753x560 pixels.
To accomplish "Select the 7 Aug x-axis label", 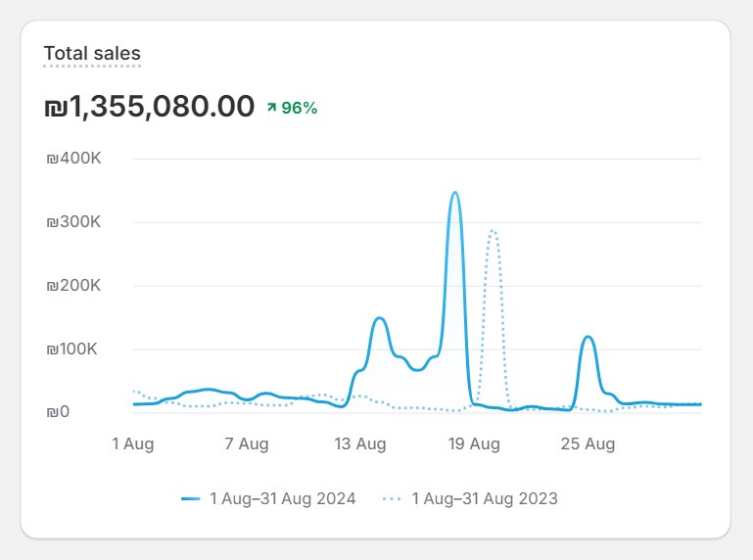I will [246, 443].
